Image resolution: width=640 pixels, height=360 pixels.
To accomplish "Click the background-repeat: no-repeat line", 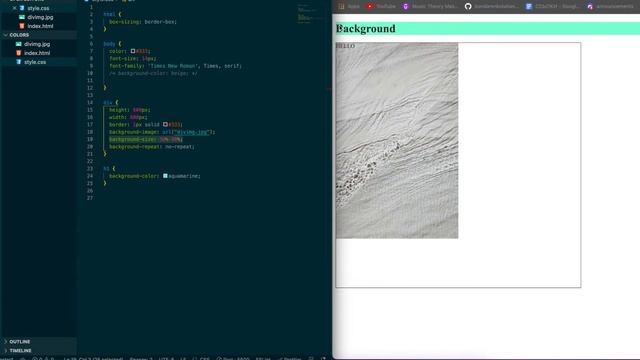I will [152, 147].
